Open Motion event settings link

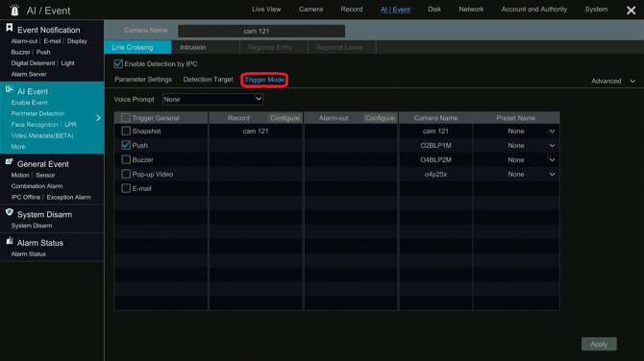(x=20, y=175)
